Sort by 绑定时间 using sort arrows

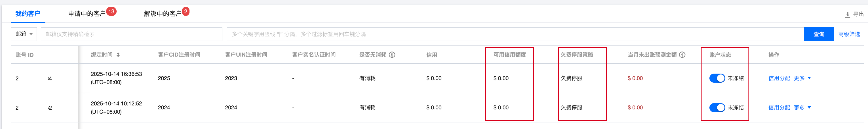[x=118, y=55]
